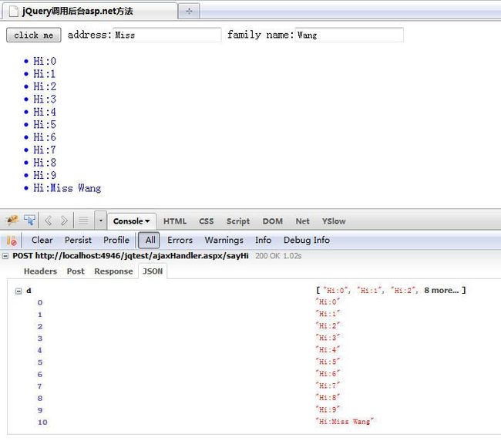Filter console to Errors only

click(180, 240)
